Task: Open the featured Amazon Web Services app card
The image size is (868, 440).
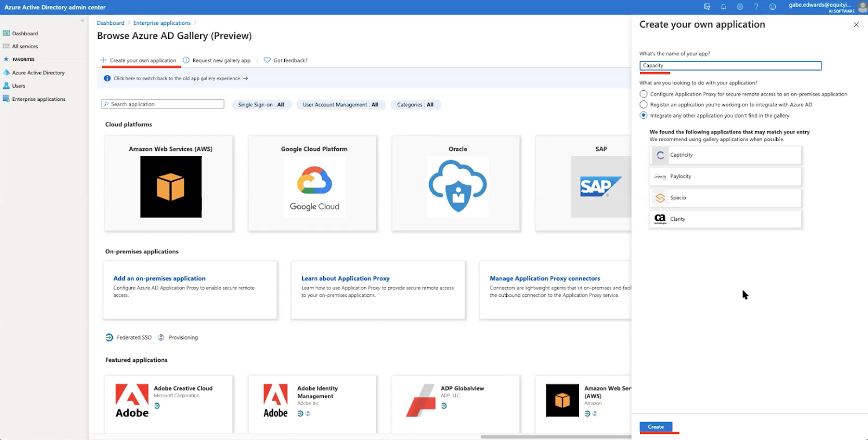Action: tap(584, 404)
